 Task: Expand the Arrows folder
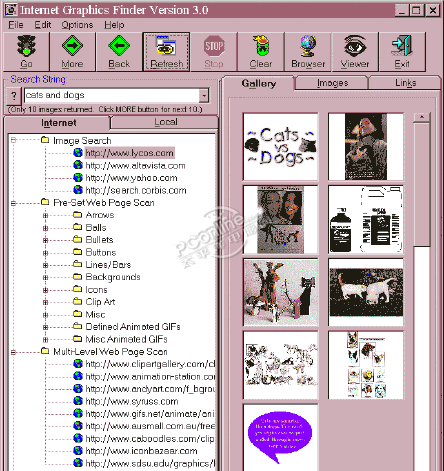tap(45, 215)
